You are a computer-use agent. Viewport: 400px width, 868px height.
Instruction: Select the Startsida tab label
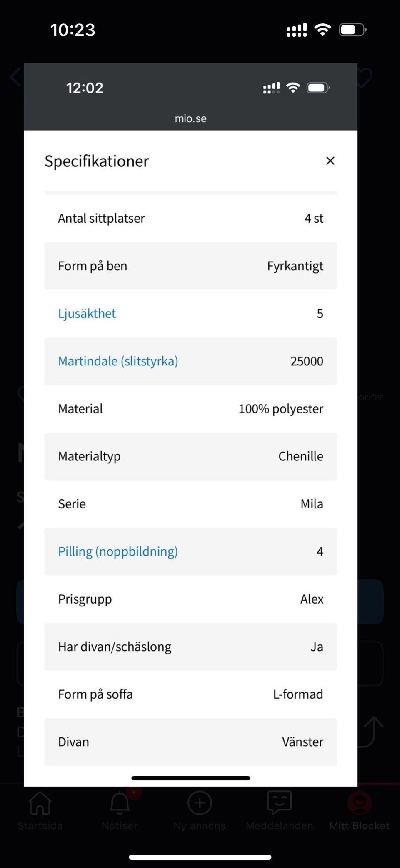tap(40, 826)
